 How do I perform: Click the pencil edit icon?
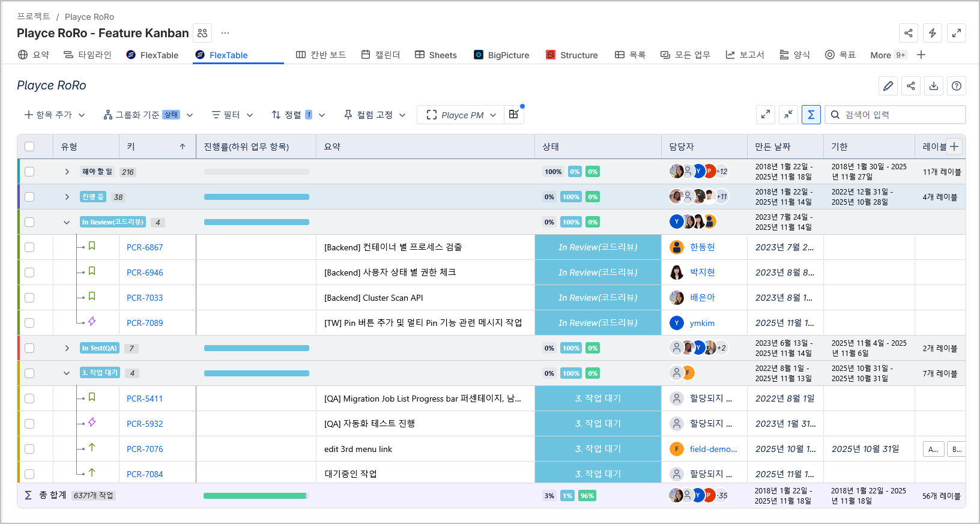[x=888, y=86]
